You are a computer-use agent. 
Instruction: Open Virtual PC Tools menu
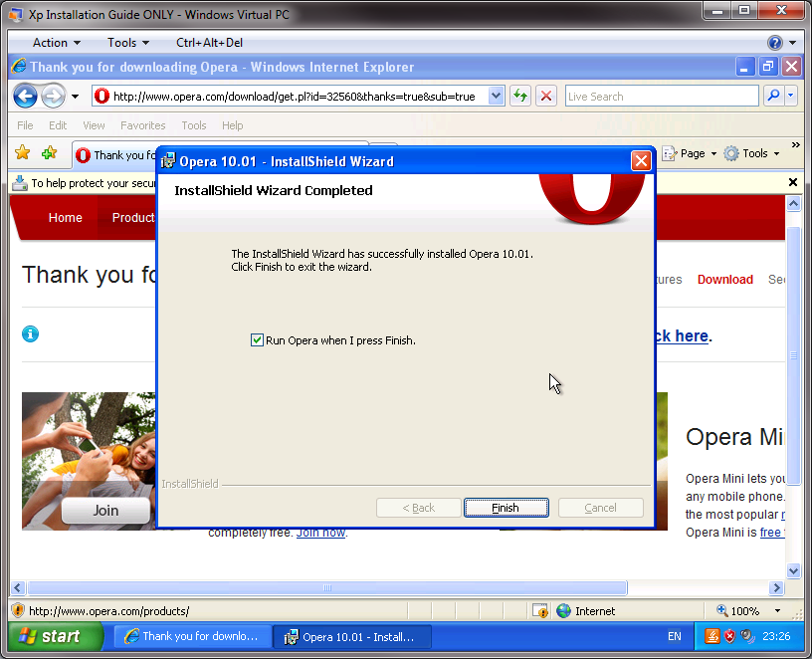[128, 43]
